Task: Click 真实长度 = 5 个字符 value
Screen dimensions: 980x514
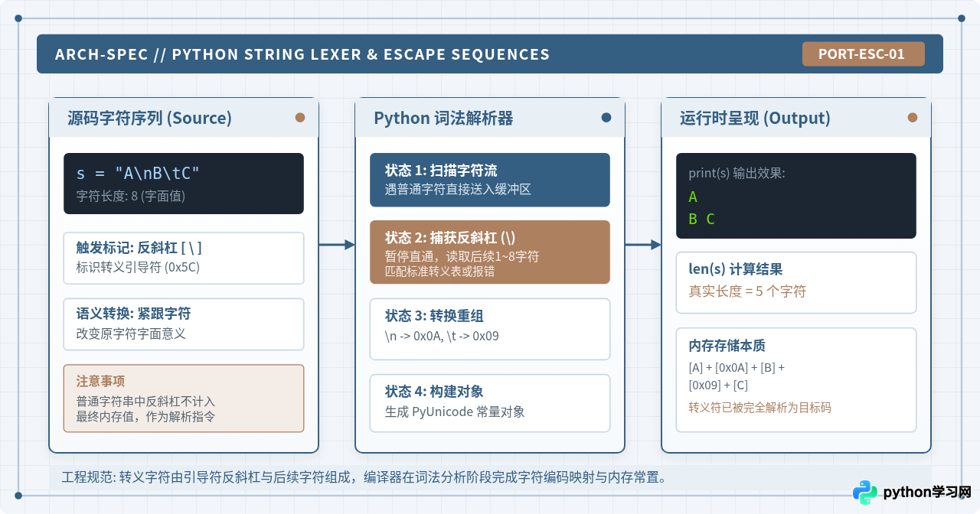Action: pos(747,291)
